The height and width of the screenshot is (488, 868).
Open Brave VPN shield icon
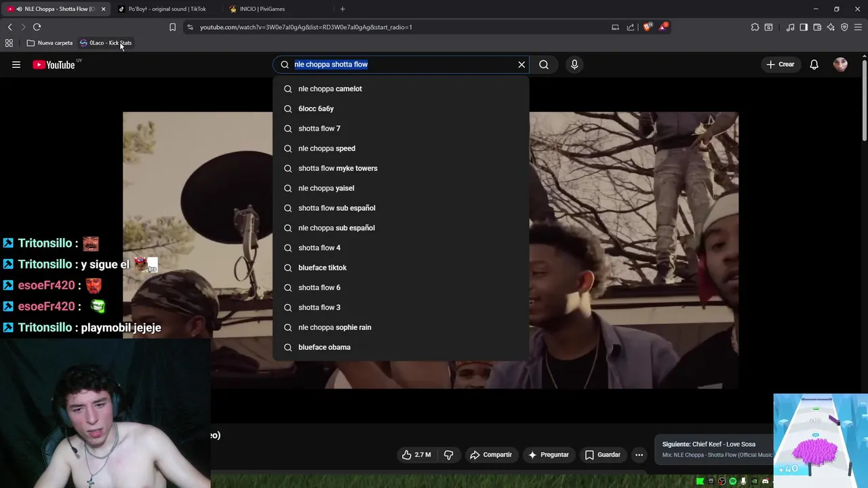pyautogui.click(x=844, y=27)
